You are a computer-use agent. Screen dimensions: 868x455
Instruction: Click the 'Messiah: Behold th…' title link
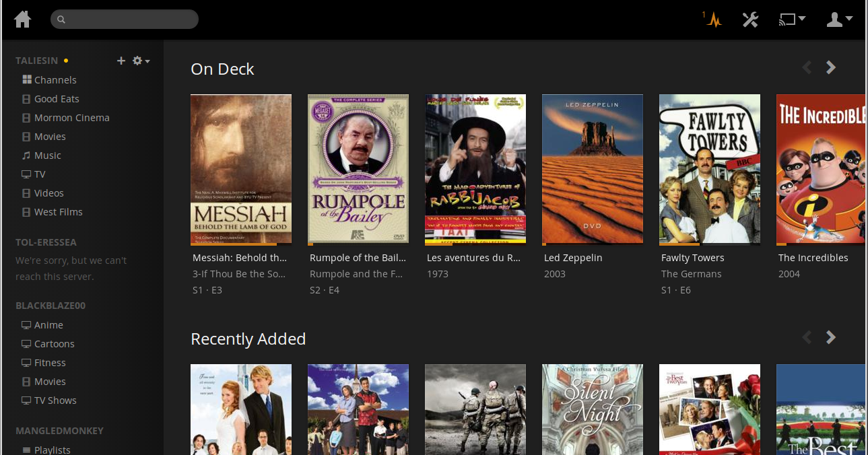point(240,258)
